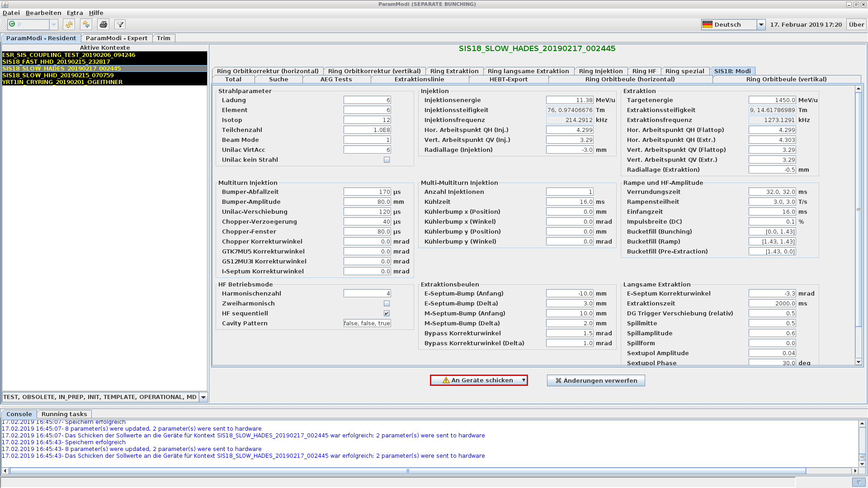
Task: Click the Targetenergie value field
Action: pyautogui.click(x=772, y=100)
